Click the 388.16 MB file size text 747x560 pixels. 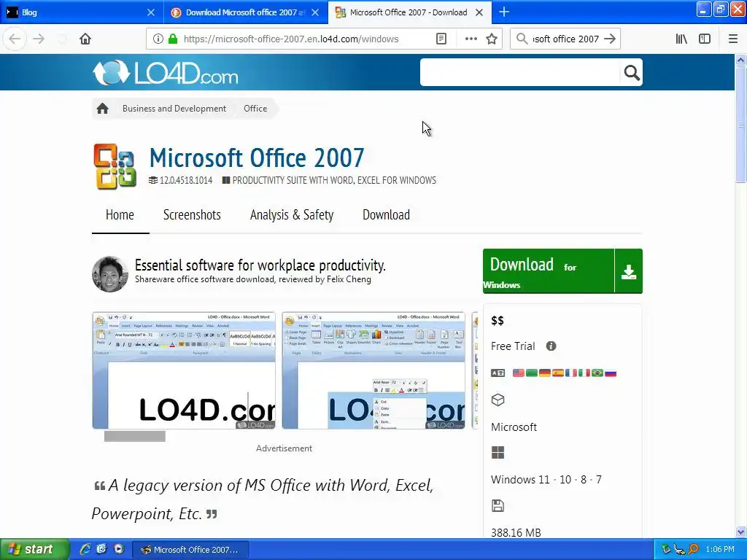click(x=516, y=532)
